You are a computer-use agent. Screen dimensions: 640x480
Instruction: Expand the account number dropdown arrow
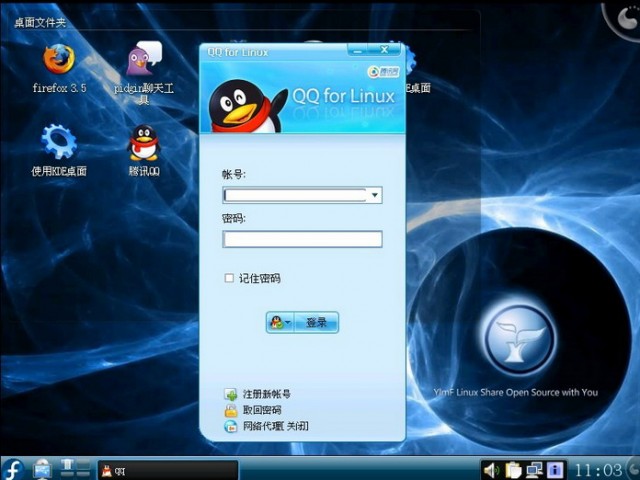pos(374,195)
